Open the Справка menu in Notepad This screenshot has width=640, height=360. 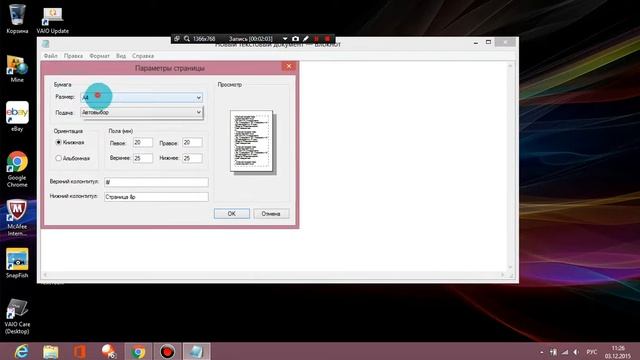pos(143,56)
